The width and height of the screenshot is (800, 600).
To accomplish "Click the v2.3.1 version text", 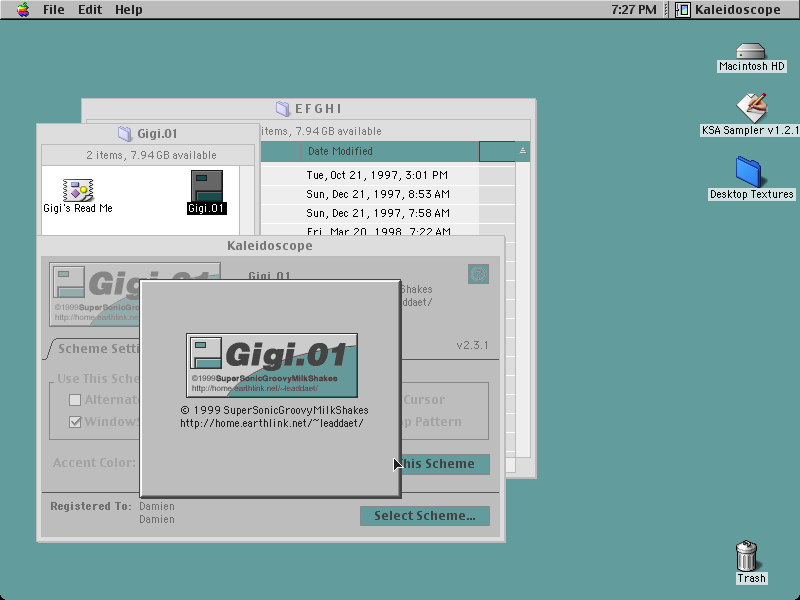I will point(472,345).
